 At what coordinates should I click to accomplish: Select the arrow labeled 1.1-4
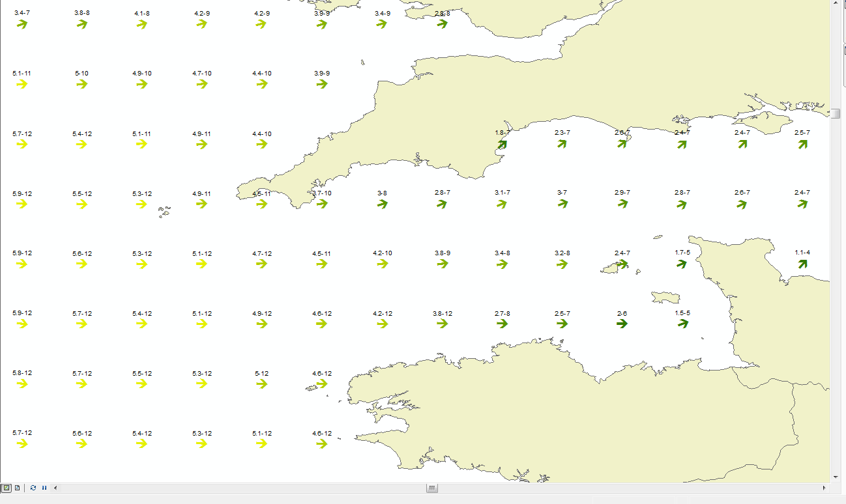pyautogui.click(x=802, y=264)
